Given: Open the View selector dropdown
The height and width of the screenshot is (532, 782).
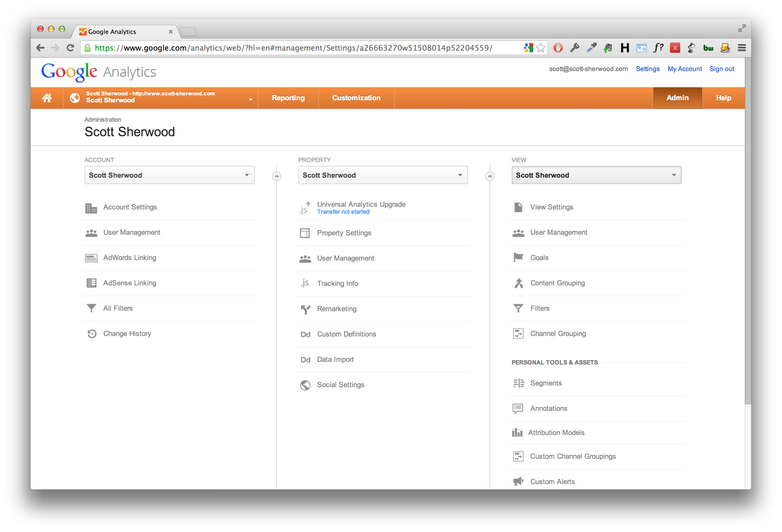Looking at the screenshot, I should point(596,175).
